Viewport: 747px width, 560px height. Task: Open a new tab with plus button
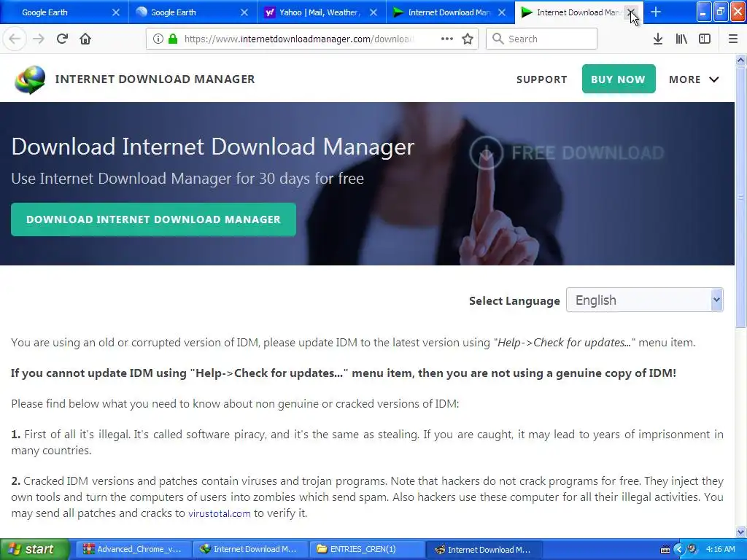click(x=656, y=12)
